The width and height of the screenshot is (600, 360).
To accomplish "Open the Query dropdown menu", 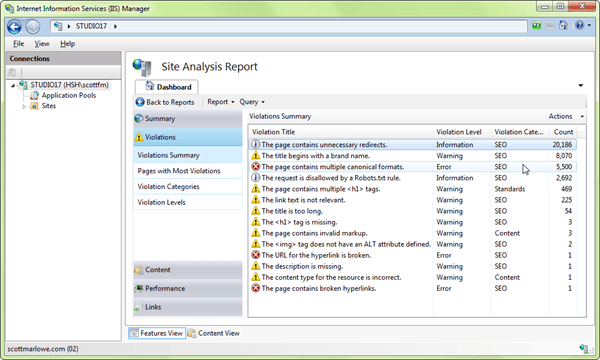I will (252, 102).
